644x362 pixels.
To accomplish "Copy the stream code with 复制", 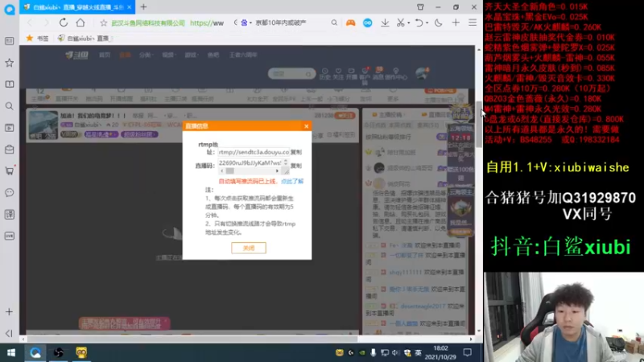I will (296, 166).
